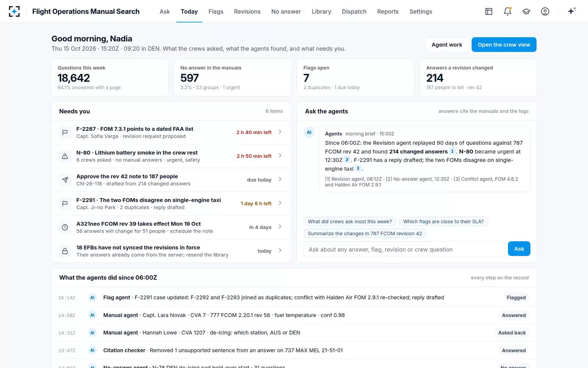Screen dimensions: 588x368
Task: Click the flag icon for F-2291
Action: 65,204
